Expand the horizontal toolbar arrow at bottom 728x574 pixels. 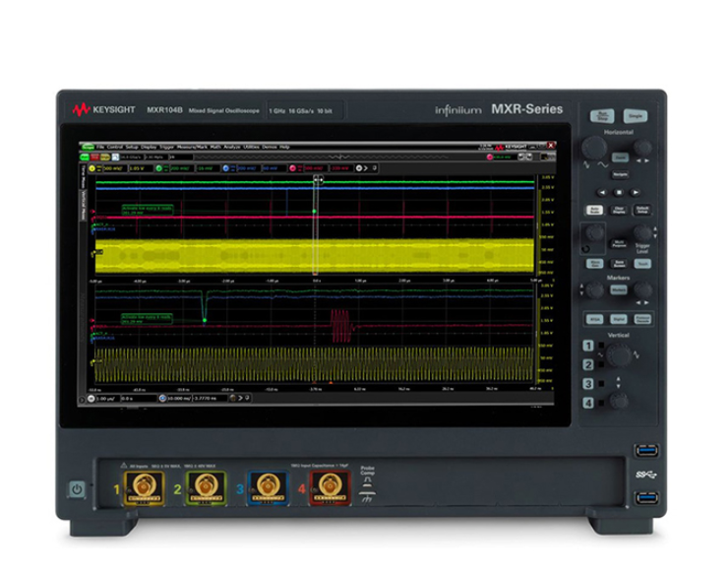click(x=240, y=399)
